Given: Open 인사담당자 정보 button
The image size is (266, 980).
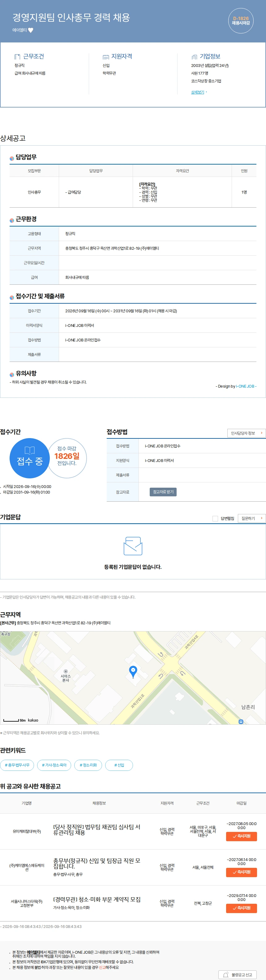Looking at the screenshot, I should (x=246, y=433).
